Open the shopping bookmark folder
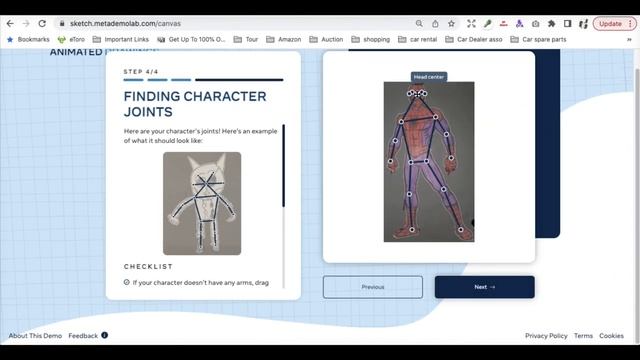Image resolution: width=640 pixels, height=360 pixels. tap(371, 40)
